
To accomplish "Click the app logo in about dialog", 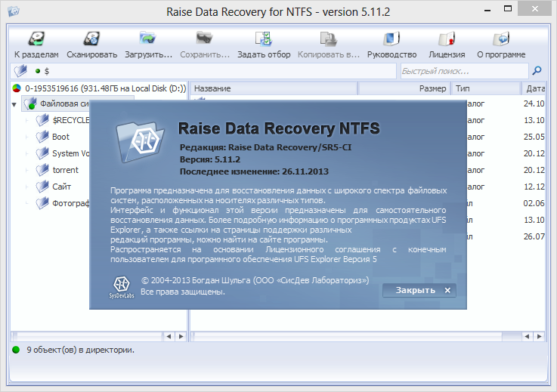I will coord(140,142).
